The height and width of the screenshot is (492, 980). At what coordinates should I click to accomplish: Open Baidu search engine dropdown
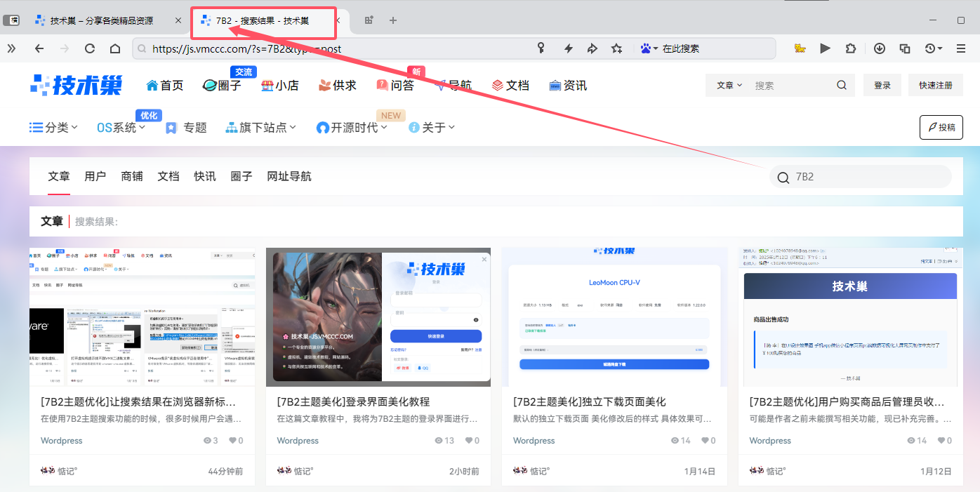coord(649,48)
